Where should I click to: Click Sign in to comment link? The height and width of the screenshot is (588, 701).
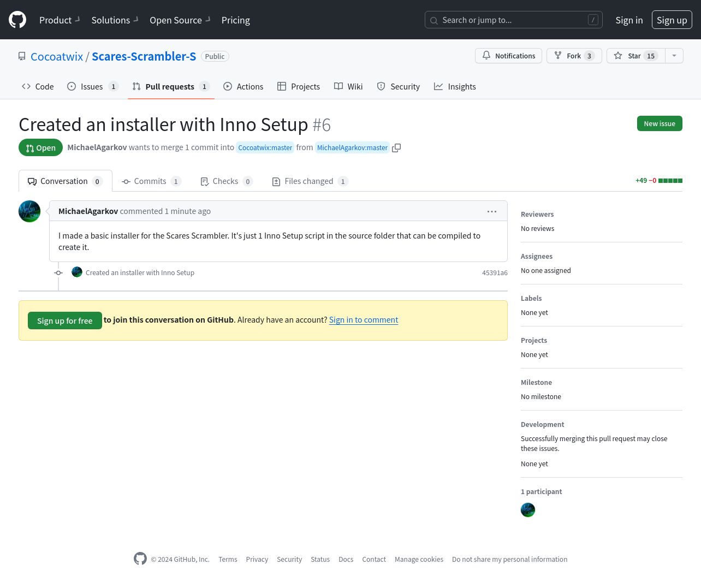tap(364, 320)
